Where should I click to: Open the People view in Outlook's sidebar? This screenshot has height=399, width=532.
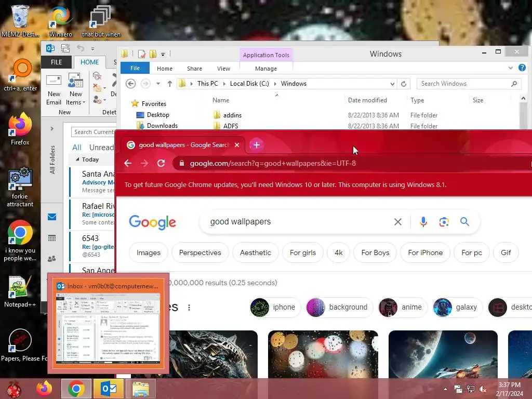pyautogui.click(x=52, y=259)
